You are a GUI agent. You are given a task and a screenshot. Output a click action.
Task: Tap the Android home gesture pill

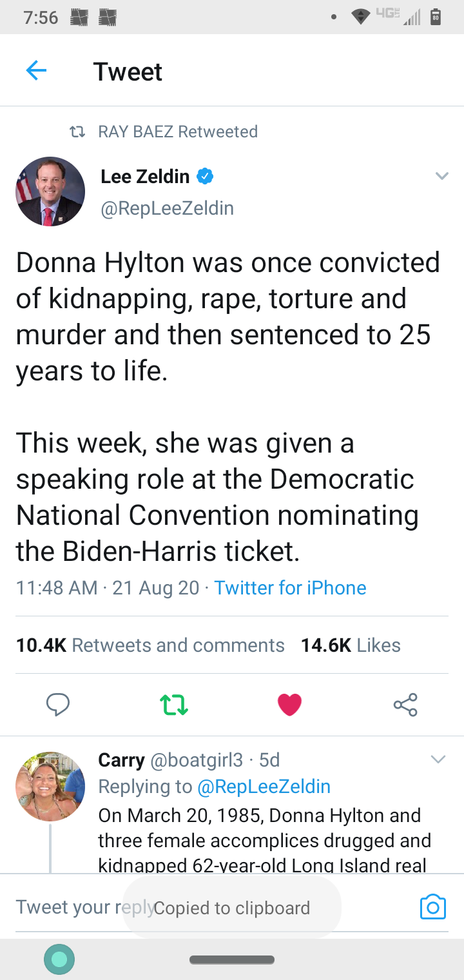(232, 960)
